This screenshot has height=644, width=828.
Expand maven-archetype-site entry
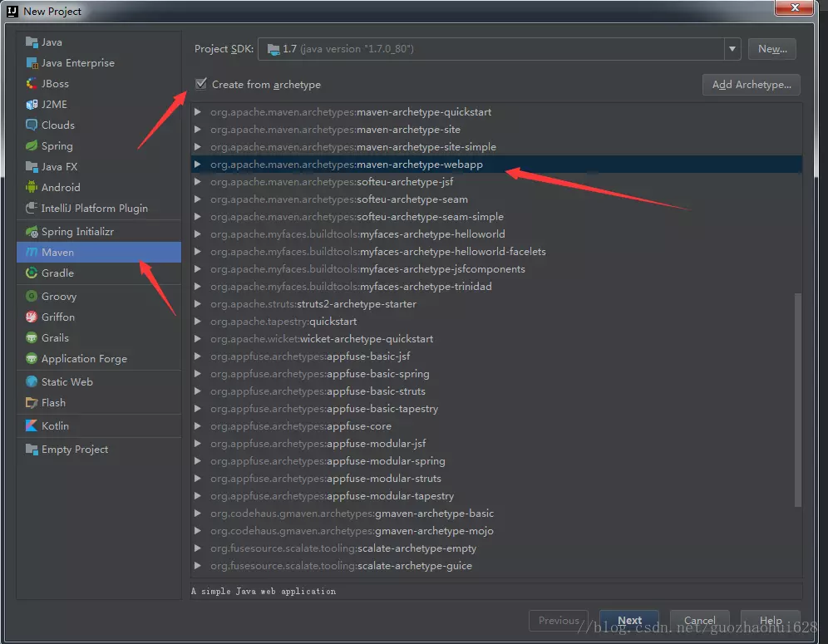[198, 130]
